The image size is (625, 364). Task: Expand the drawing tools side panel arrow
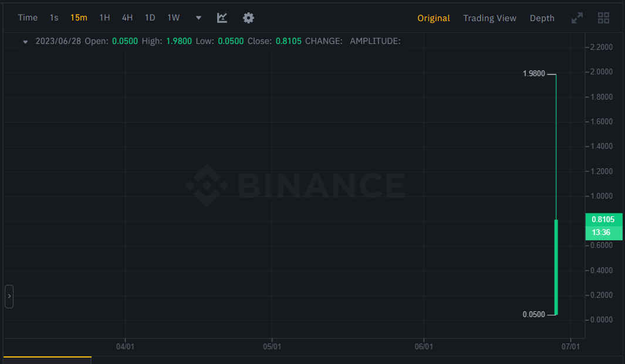[9, 296]
